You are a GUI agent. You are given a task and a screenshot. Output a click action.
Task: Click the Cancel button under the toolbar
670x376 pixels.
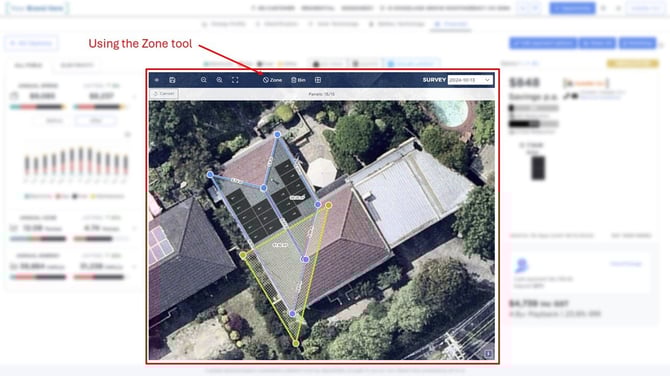pos(164,94)
